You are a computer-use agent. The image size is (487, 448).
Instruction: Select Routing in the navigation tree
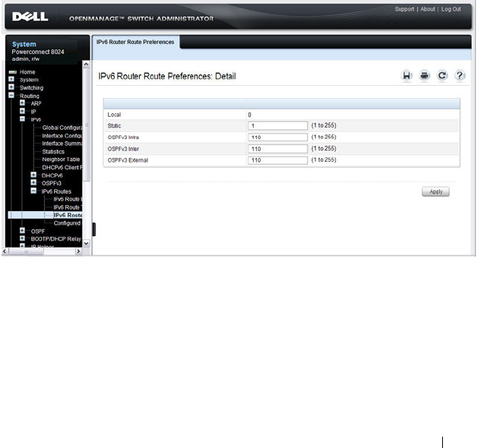coord(29,96)
